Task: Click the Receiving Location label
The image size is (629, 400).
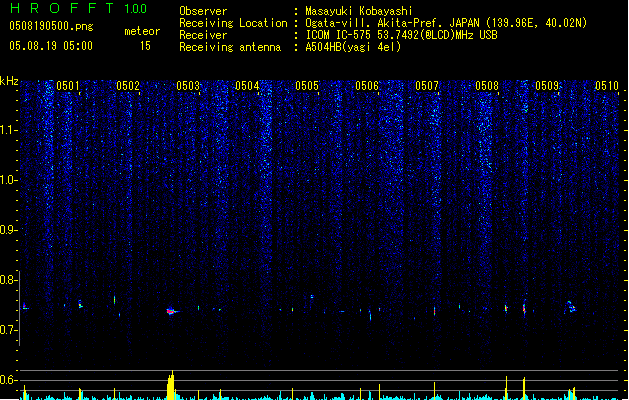Action: [x=233, y=23]
